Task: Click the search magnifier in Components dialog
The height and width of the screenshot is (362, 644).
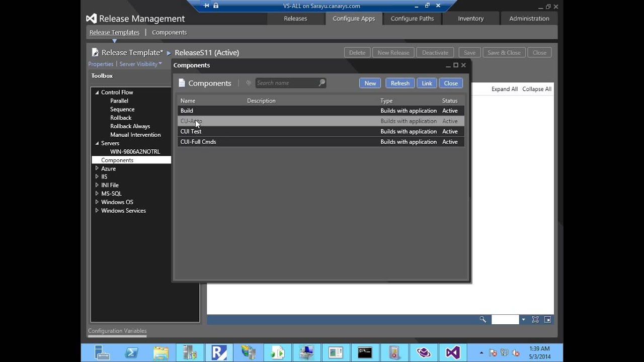Action: 322,83
